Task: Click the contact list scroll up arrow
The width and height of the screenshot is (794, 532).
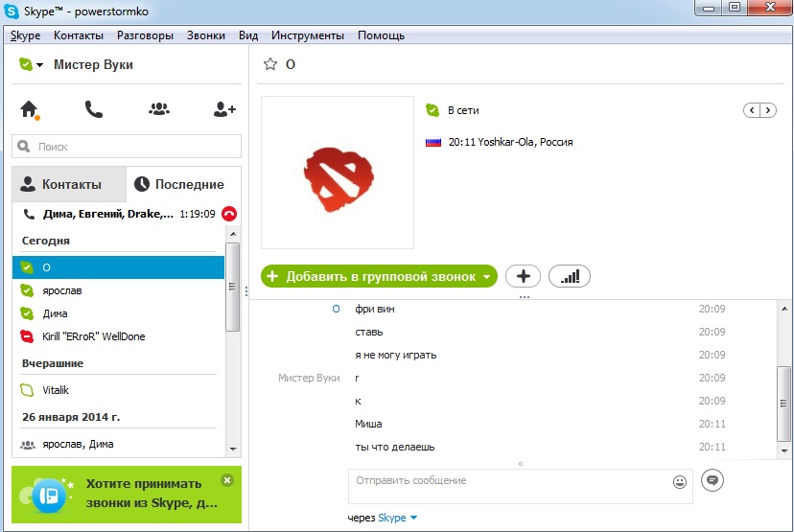Action: [233, 234]
